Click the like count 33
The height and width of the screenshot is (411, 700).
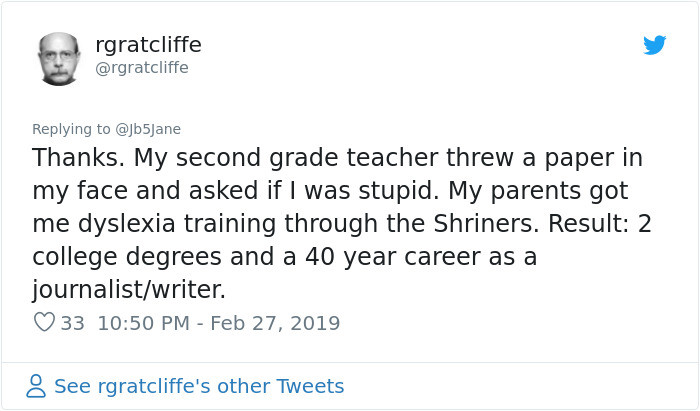[72, 323]
